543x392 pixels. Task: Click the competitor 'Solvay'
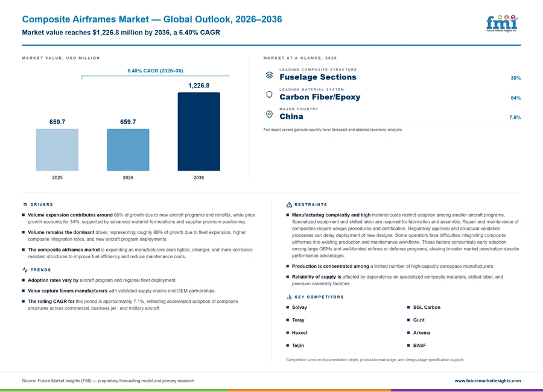click(299, 308)
